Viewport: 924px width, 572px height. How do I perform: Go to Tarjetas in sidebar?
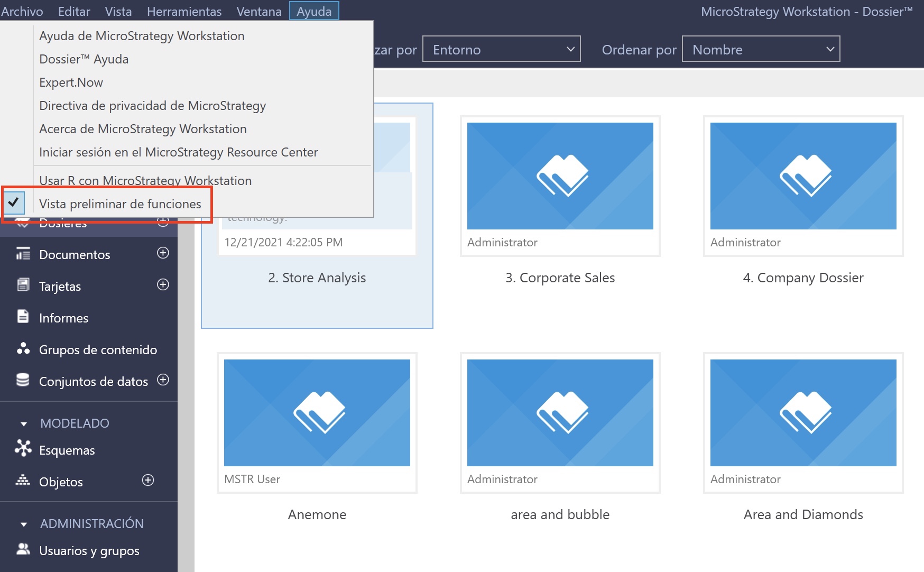click(60, 286)
